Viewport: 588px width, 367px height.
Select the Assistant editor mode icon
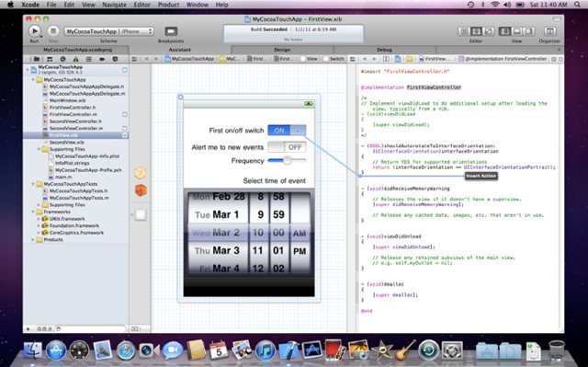point(476,31)
